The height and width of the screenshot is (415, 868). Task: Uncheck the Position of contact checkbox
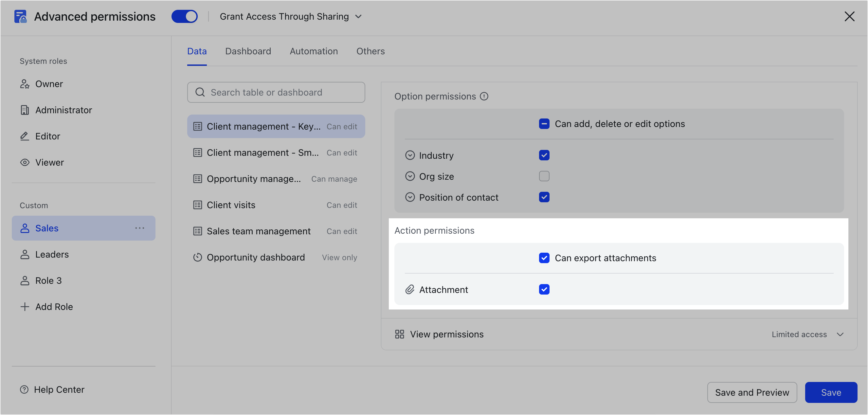pyautogui.click(x=544, y=197)
